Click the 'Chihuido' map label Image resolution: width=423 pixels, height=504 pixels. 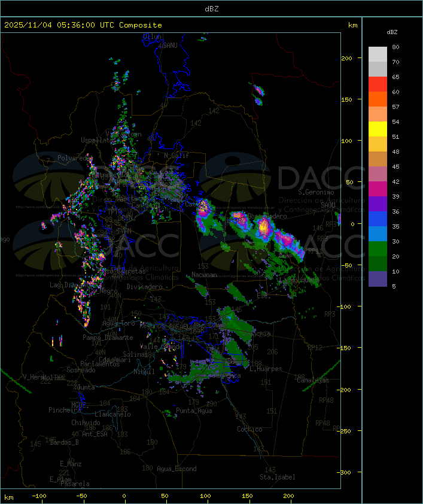(86, 423)
